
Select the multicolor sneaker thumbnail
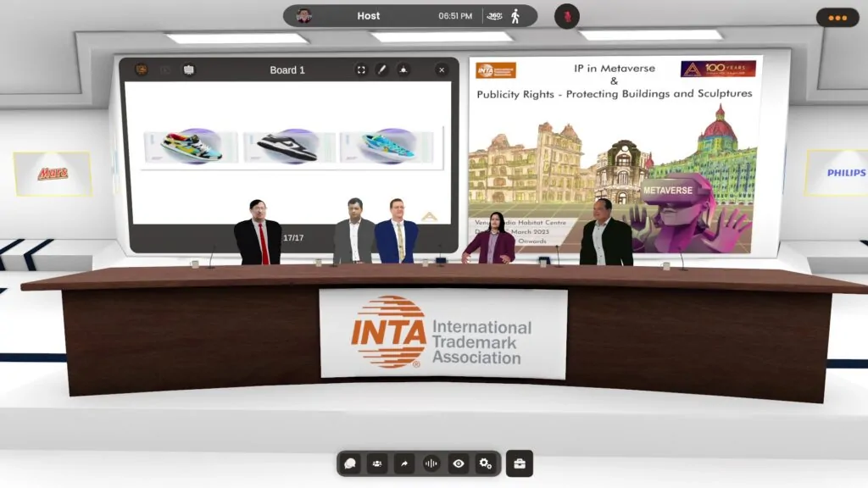click(x=191, y=147)
